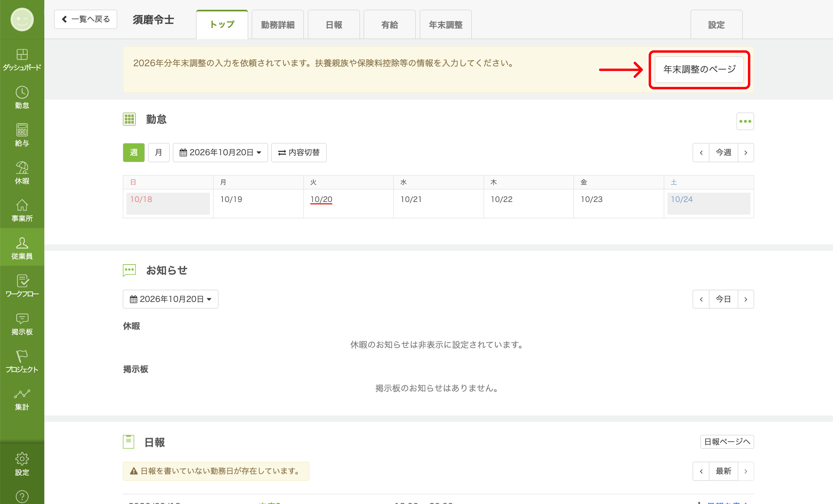Open the 勤怠 clock icon in sidebar
The image size is (833, 504).
[x=22, y=97]
